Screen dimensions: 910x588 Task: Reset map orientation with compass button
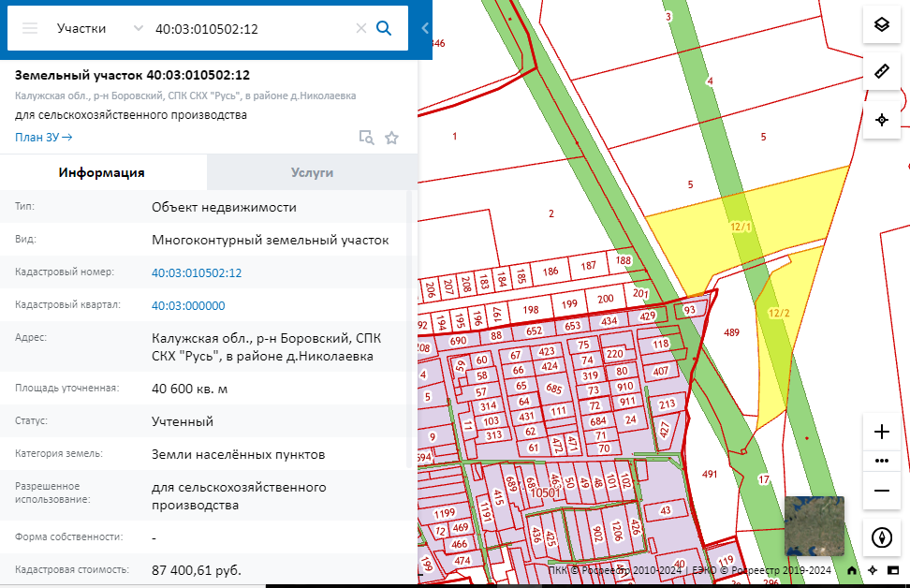[882, 537]
